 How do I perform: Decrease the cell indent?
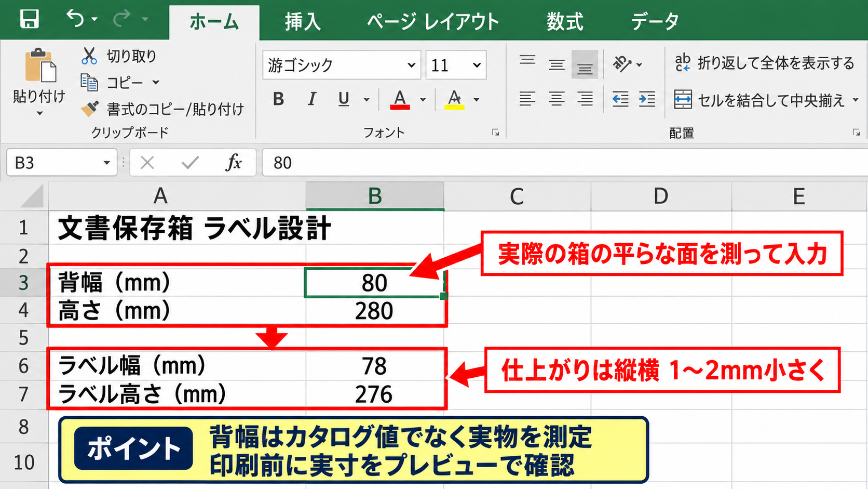(620, 99)
